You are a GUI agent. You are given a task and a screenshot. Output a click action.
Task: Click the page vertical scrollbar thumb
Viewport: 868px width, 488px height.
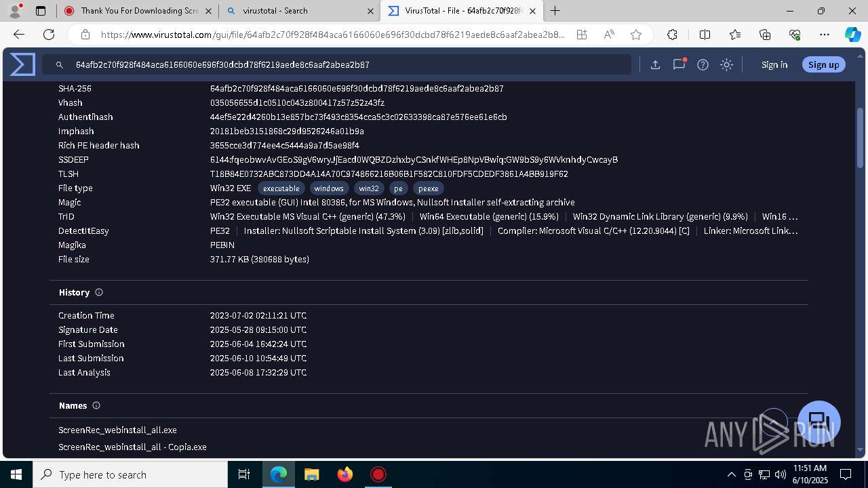pos(861,138)
